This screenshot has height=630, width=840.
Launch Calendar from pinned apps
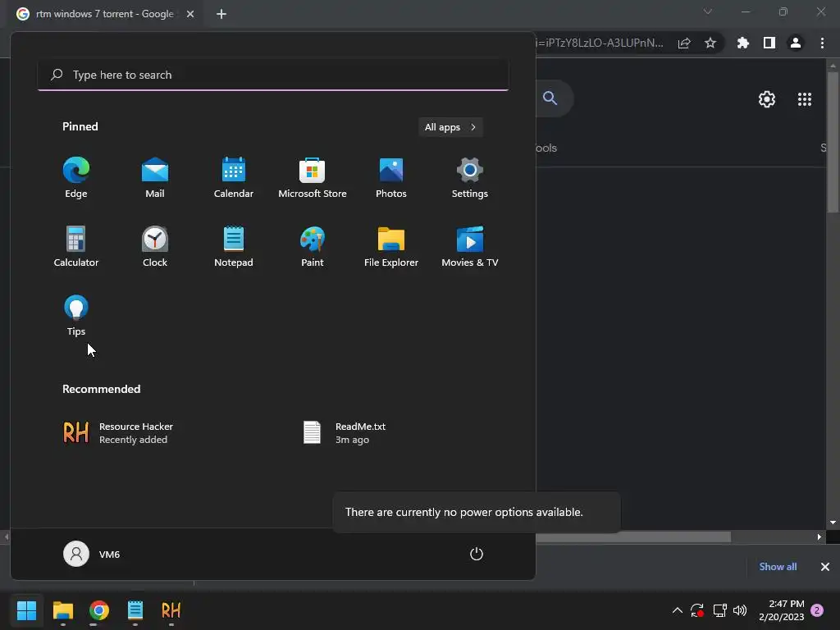pyautogui.click(x=234, y=178)
